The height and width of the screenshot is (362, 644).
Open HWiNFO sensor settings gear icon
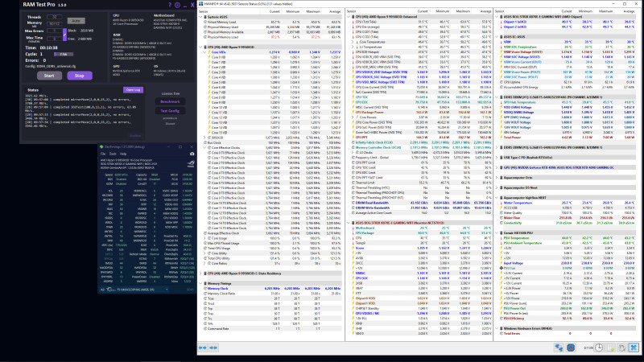point(622,348)
